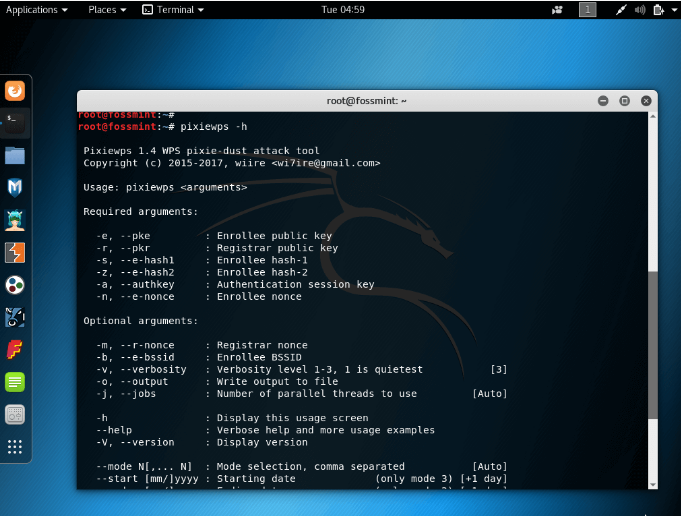Open Burp Suite from the dock

tap(15, 252)
